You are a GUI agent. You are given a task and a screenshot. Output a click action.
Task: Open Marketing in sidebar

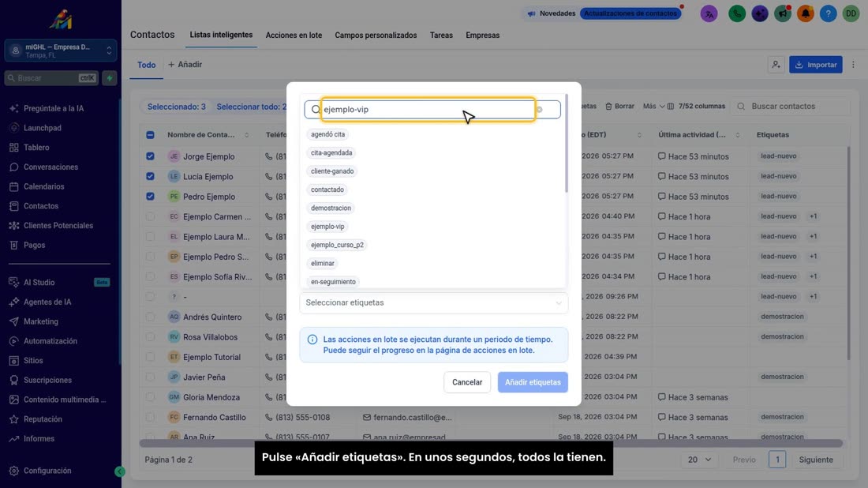40,321
